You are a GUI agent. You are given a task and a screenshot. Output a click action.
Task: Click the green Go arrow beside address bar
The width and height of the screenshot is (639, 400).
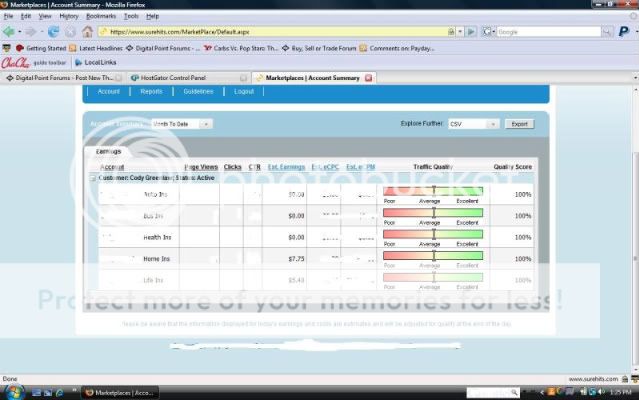471,31
